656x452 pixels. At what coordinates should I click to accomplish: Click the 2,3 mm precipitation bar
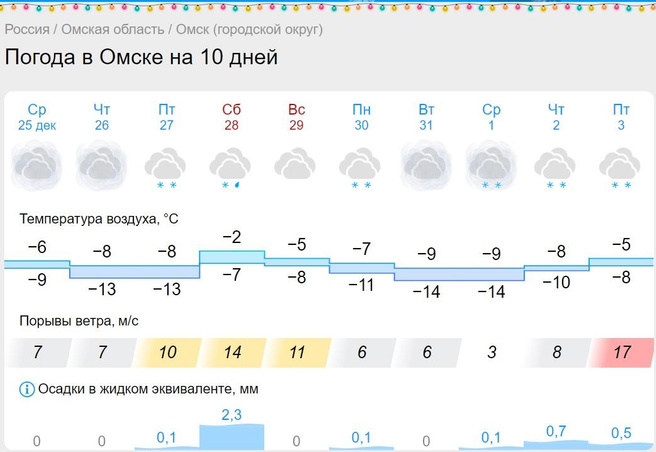232,435
